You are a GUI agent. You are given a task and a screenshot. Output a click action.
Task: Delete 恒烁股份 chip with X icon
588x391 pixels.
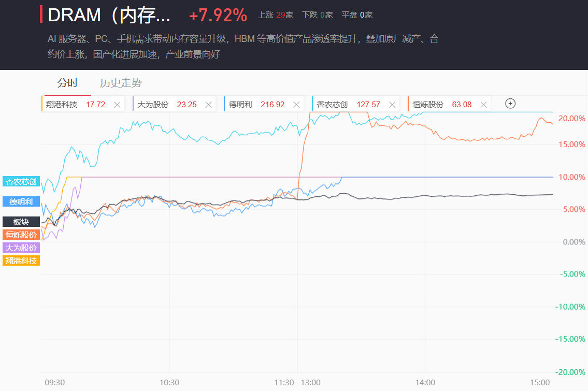tap(484, 105)
